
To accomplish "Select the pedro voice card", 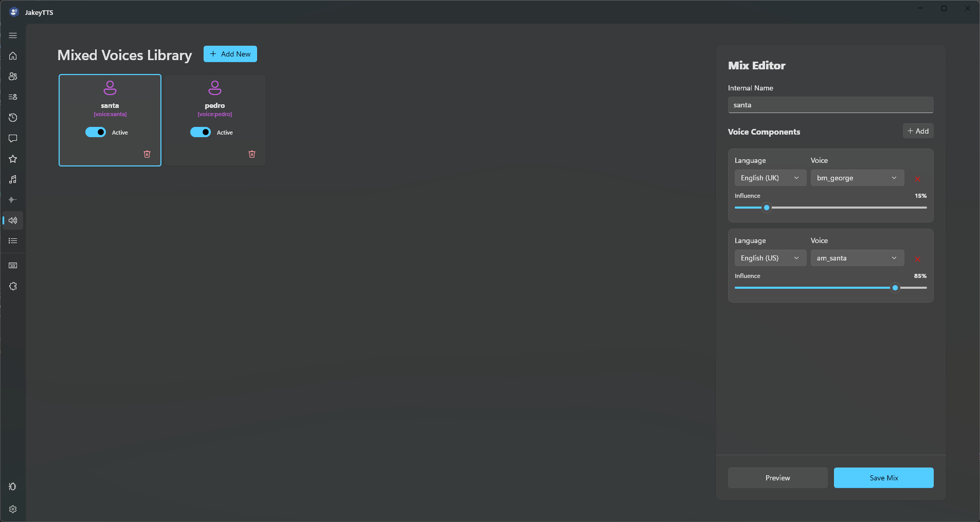I will tap(215, 120).
